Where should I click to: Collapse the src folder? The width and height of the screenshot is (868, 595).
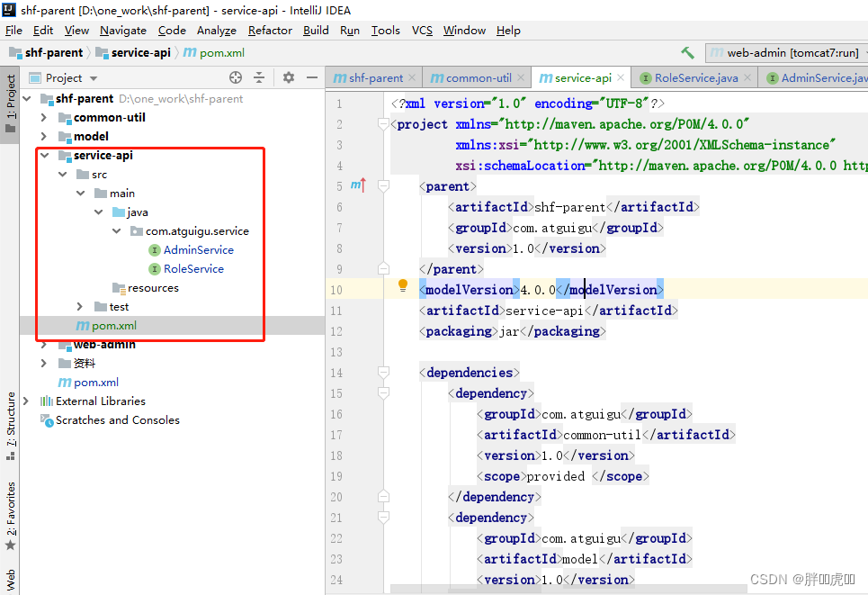63,175
